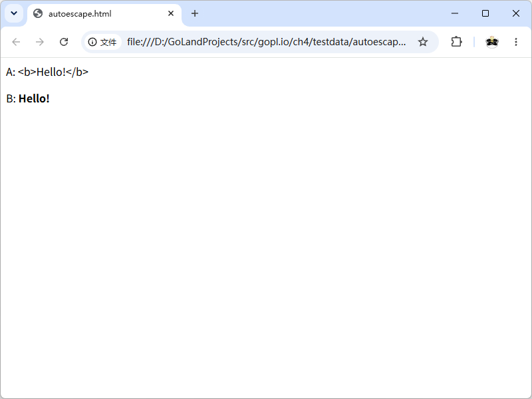Minimize the browser window

click(x=455, y=13)
